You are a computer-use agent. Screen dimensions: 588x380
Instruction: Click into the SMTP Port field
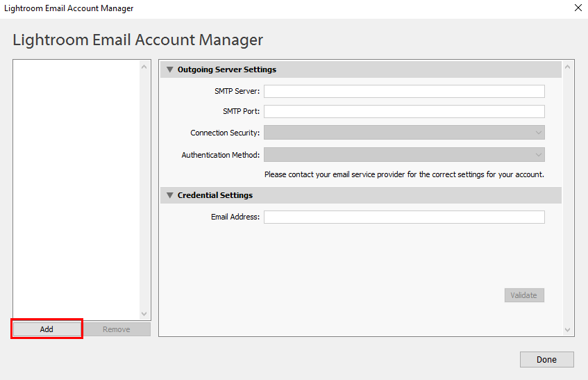[x=403, y=111]
